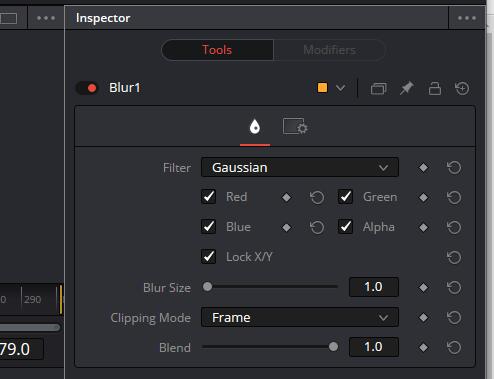Screen dimensions: 494x379
Task: Reset Blur1 to its default settings
Action: point(462,88)
